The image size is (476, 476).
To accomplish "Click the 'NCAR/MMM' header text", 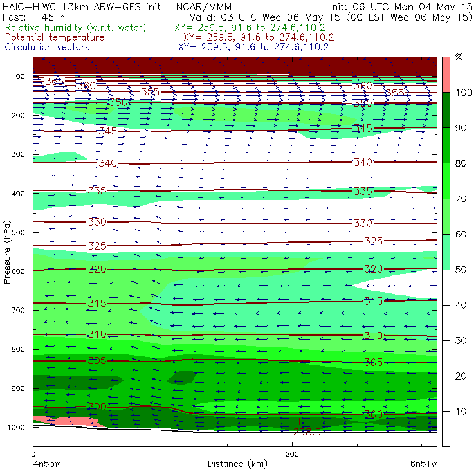I will point(204,6).
